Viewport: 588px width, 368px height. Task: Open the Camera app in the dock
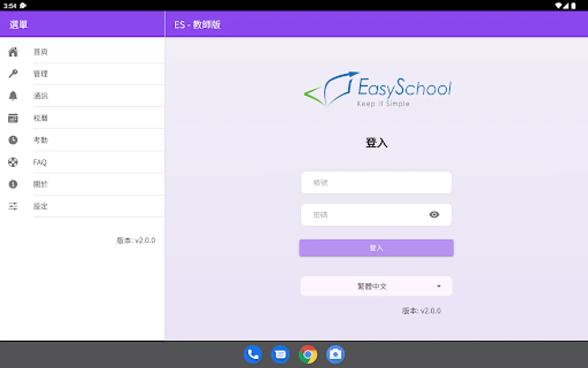click(336, 355)
